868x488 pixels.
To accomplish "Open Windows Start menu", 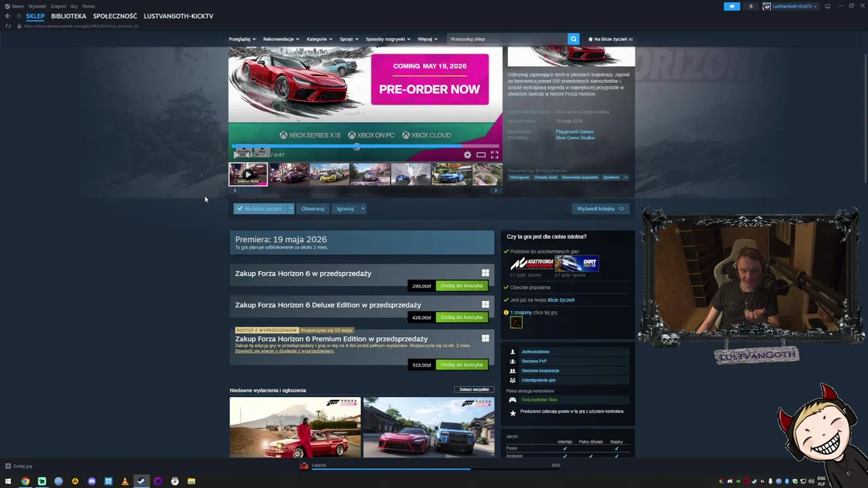I will coord(8,481).
